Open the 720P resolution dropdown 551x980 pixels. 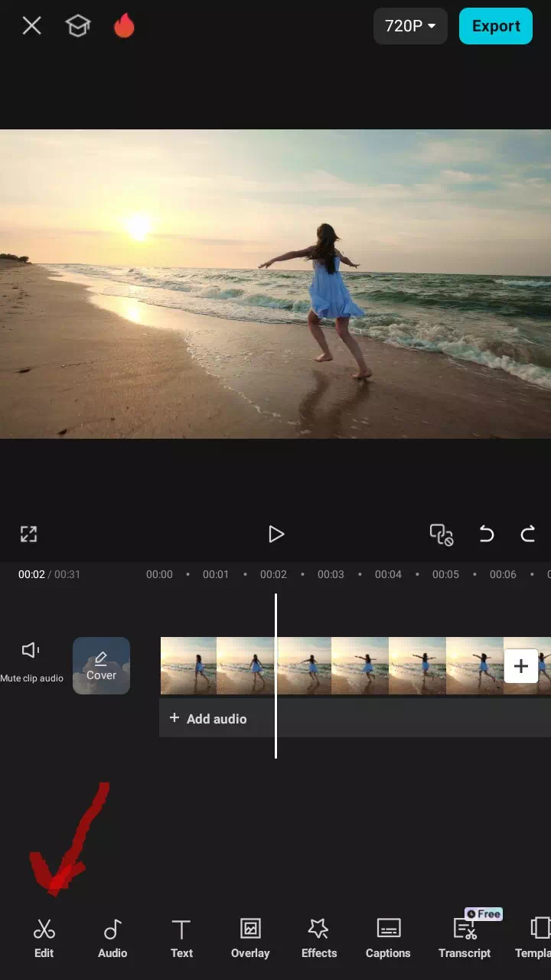coord(410,26)
